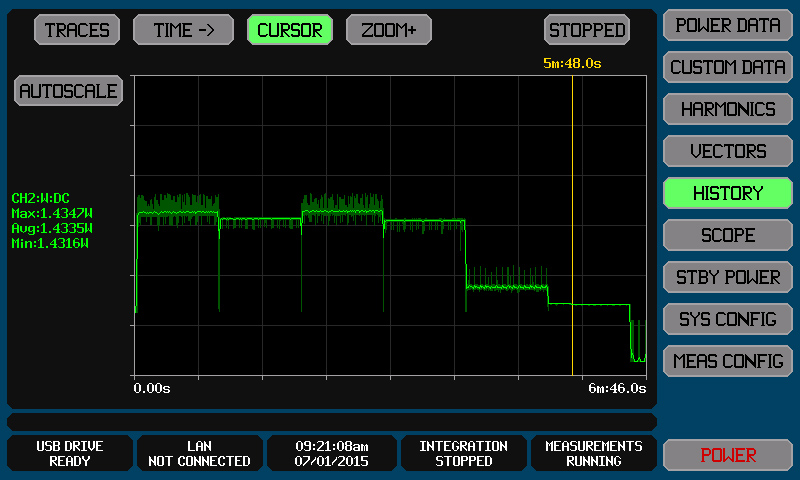Open the MEAS CONFIG screen

tap(728, 361)
